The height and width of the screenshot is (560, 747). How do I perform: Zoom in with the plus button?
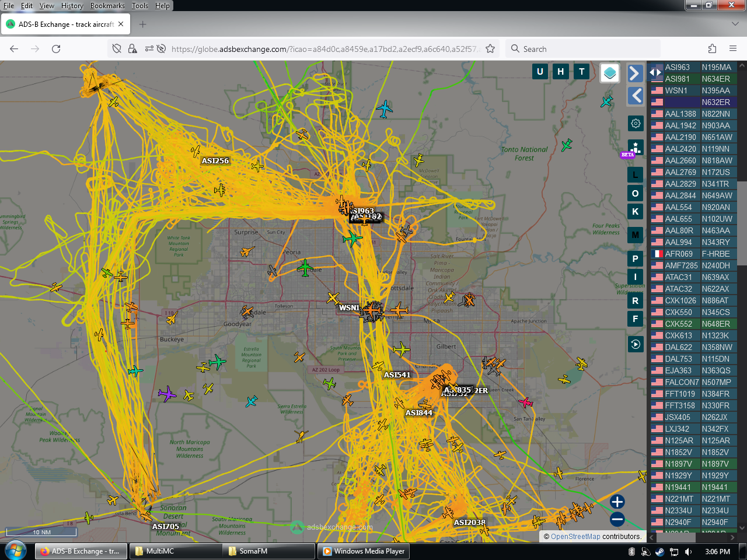617,502
